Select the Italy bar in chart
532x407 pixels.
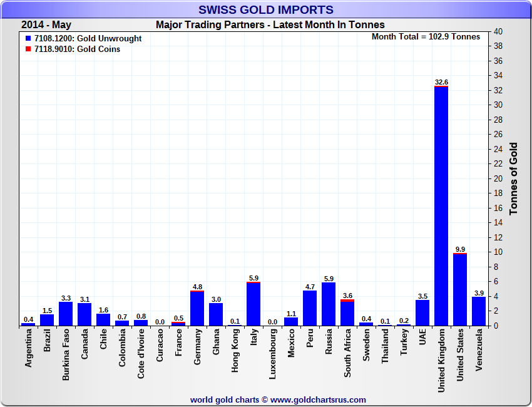[x=253, y=304]
